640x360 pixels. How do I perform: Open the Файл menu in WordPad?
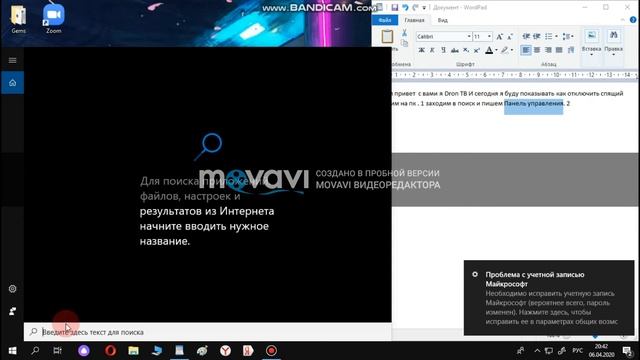click(384, 20)
